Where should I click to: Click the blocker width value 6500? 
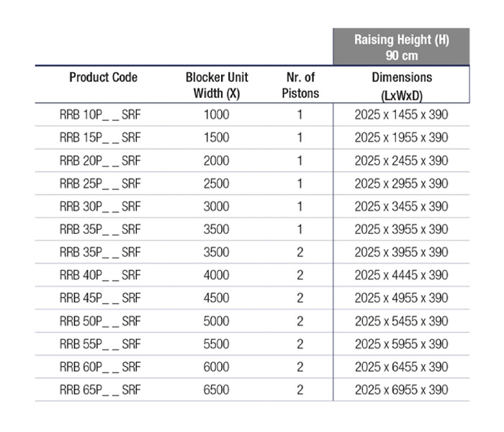click(216, 390)
